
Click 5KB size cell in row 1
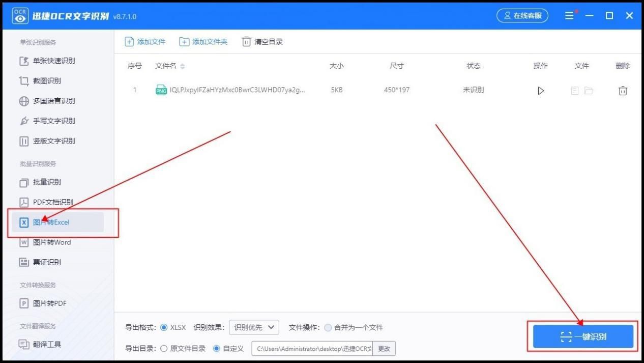coord(337,90)
